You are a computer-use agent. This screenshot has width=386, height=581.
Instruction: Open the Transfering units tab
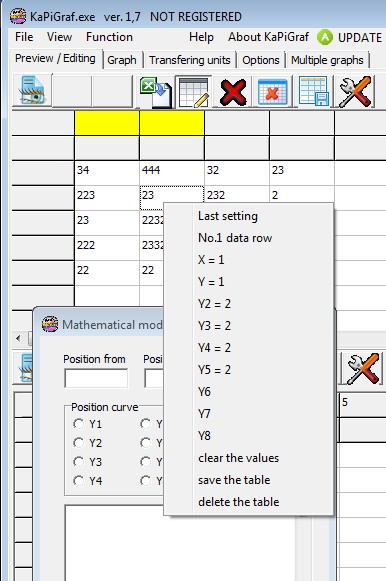(190, 60)
